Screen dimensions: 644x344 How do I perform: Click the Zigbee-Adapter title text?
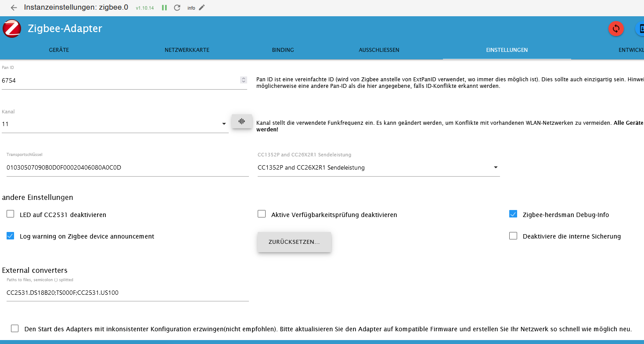point(65,29)
